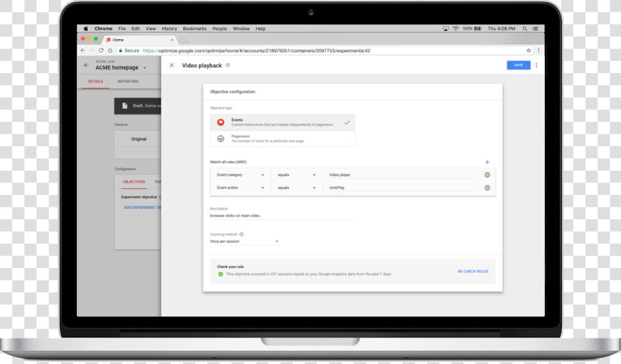Open more options next to Save
Image resolution: width=621 pixels, height=364 pixels.
536,65
